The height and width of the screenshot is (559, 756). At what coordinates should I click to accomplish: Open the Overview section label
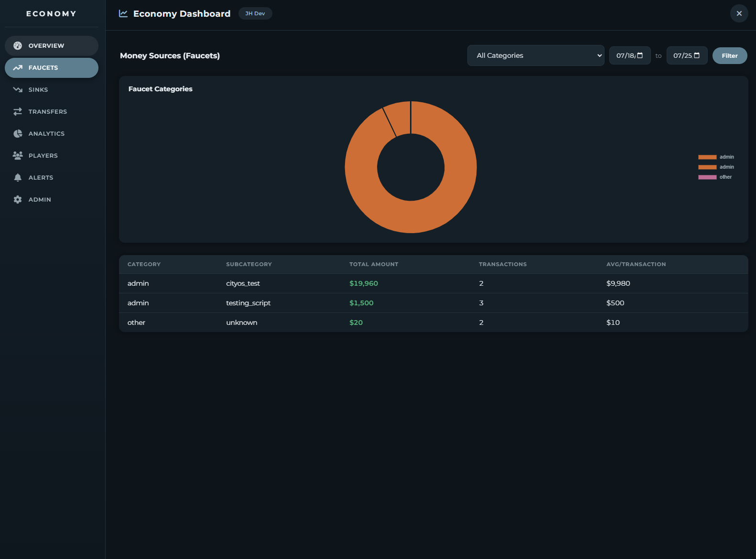pyautogui.click(x=46, y=46)
